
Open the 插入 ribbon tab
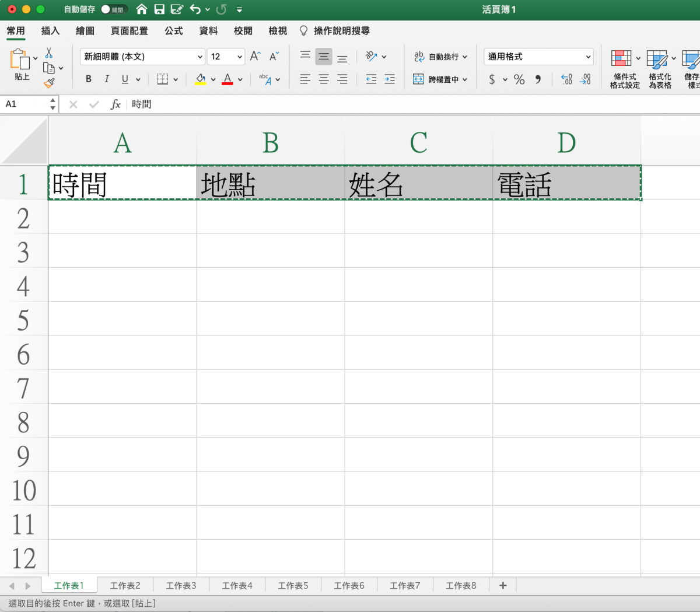coord(50,31)
